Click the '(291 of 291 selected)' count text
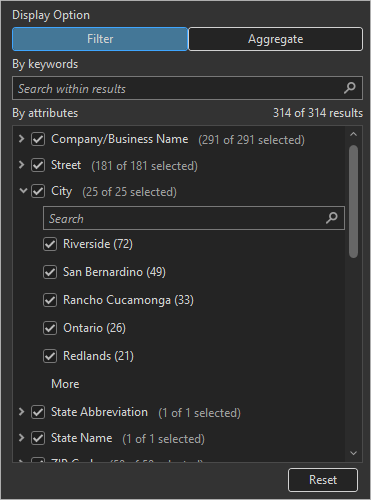Viewport: 371px width, 500px height. click(251, 140)
